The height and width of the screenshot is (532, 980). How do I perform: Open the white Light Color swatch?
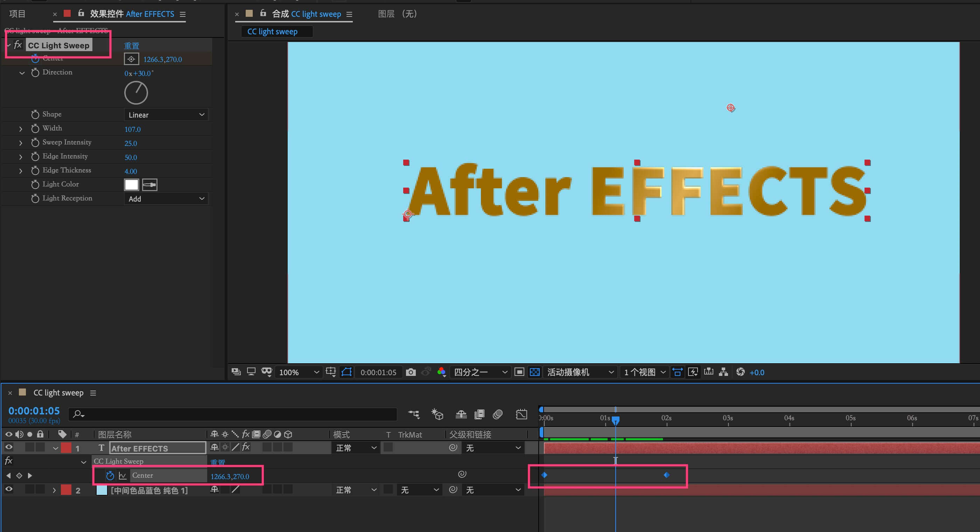pos(131,185)
